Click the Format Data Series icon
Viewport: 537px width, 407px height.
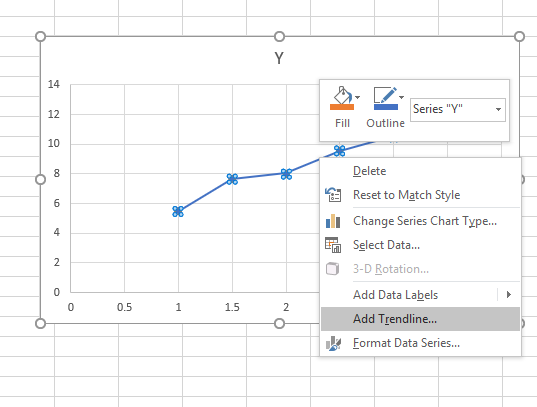[333, 343]
